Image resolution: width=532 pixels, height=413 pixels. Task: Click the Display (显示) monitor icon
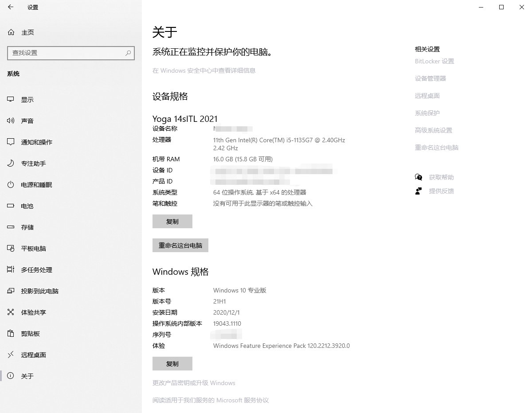click(x=11, y=100)
